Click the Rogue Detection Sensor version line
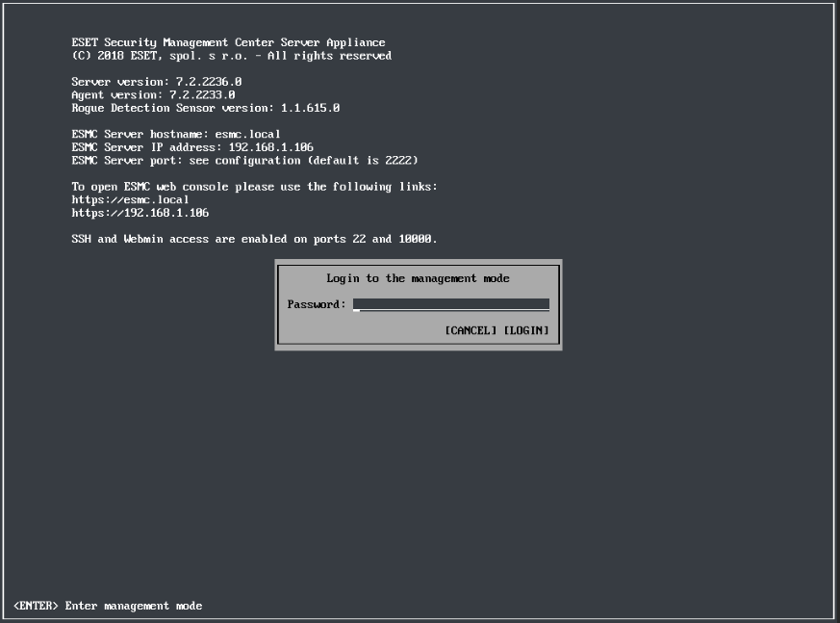Viewport: 840px width, 623px height. (x=205, y=108)
